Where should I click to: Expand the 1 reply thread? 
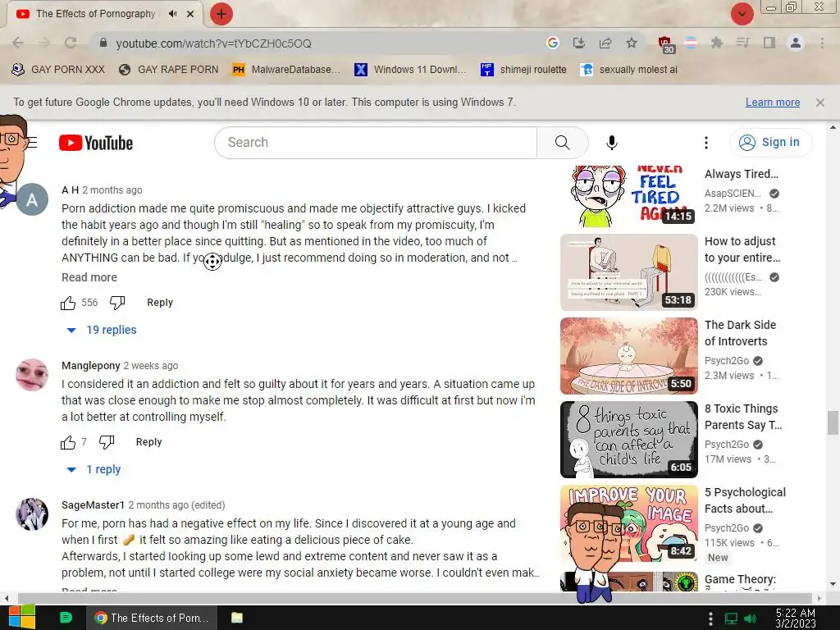coord(94,469)
